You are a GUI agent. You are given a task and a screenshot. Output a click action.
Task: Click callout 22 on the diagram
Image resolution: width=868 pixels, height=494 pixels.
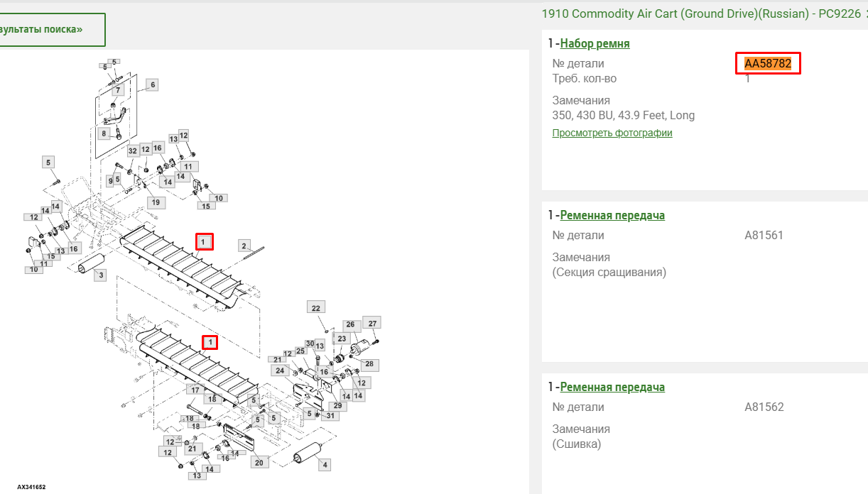tap(316, 307)
